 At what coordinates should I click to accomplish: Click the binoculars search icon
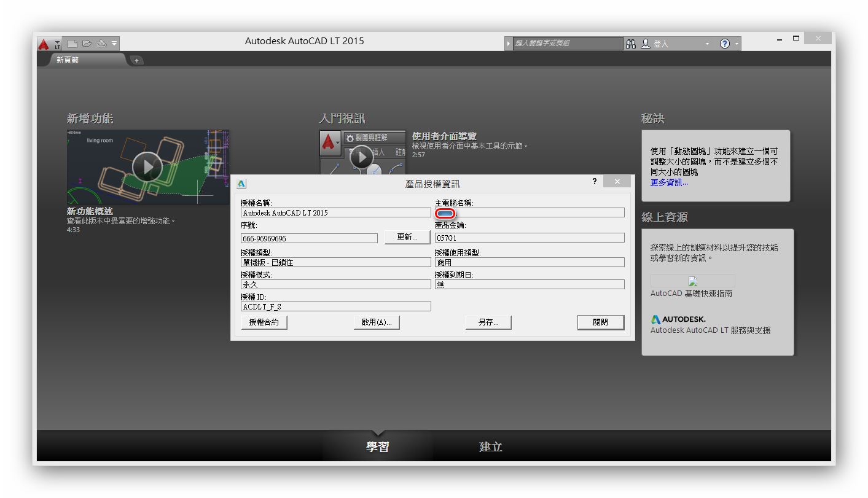tap(631, 44)
